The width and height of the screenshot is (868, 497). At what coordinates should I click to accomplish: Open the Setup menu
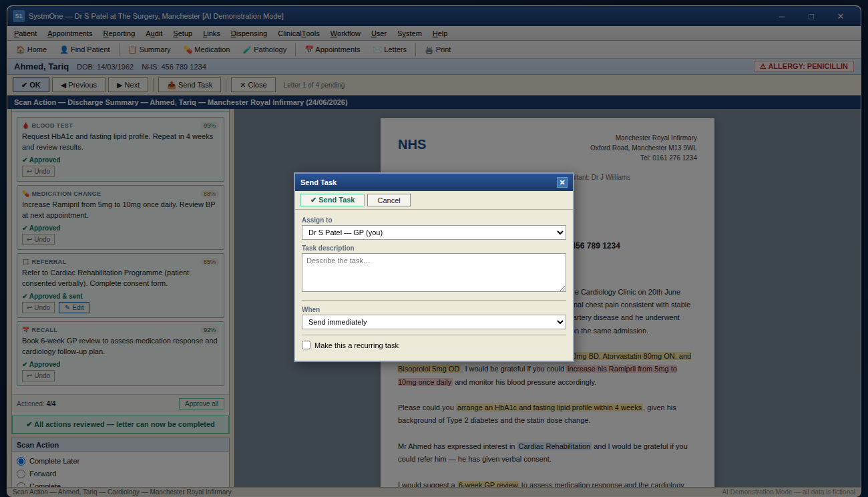[182, 33]
